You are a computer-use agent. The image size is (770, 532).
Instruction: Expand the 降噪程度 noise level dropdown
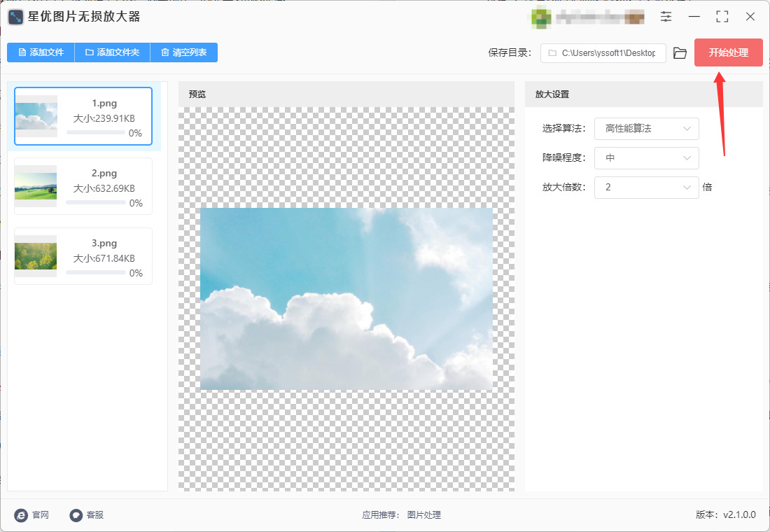[646, 158]
